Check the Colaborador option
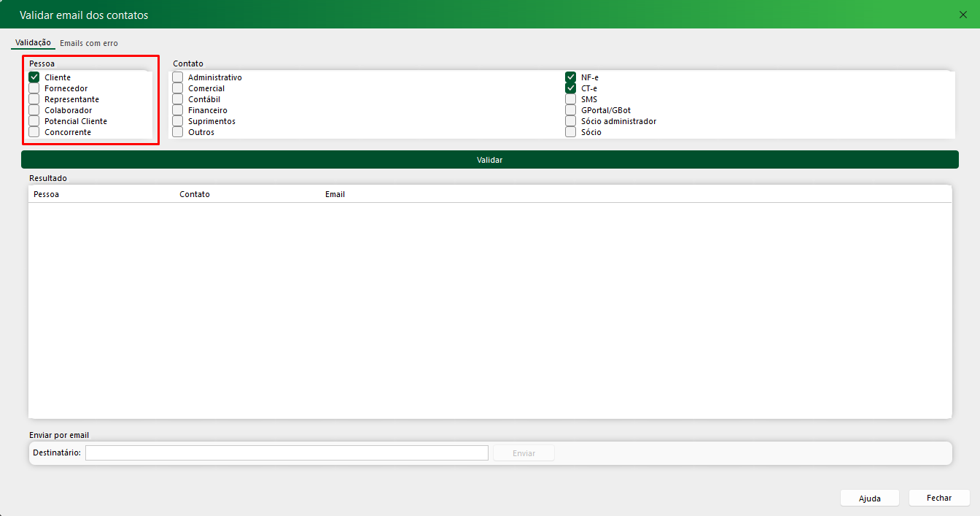The height and width of the screenshot is (516, 980). pyautogui.click(x=34, y=110)
